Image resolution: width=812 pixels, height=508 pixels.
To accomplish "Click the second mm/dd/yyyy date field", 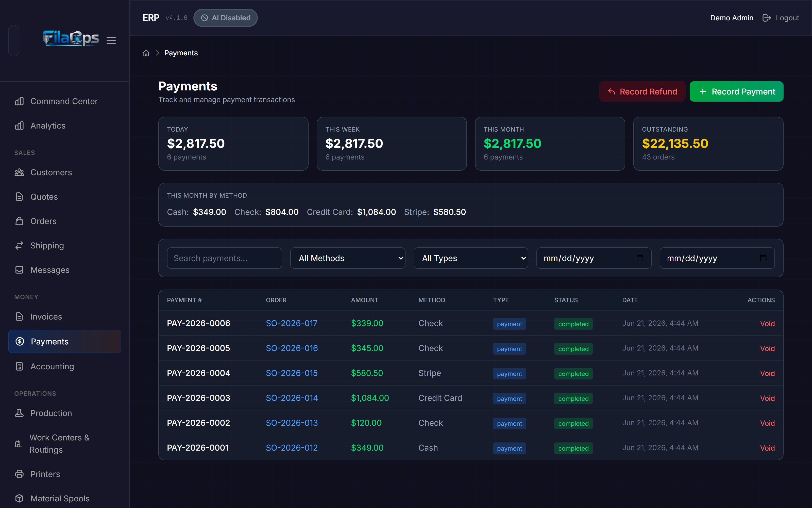I will click(717, 258).
